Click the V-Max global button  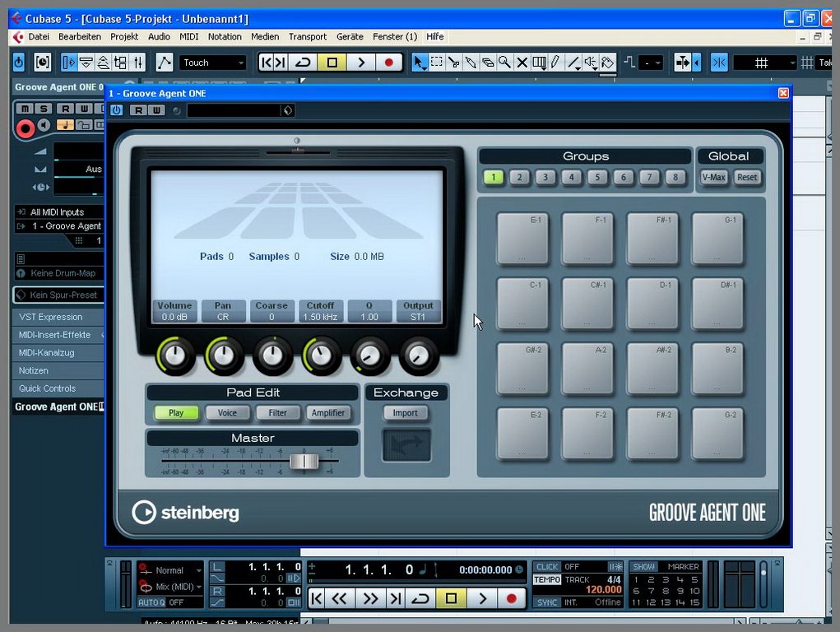pos(713,178)
